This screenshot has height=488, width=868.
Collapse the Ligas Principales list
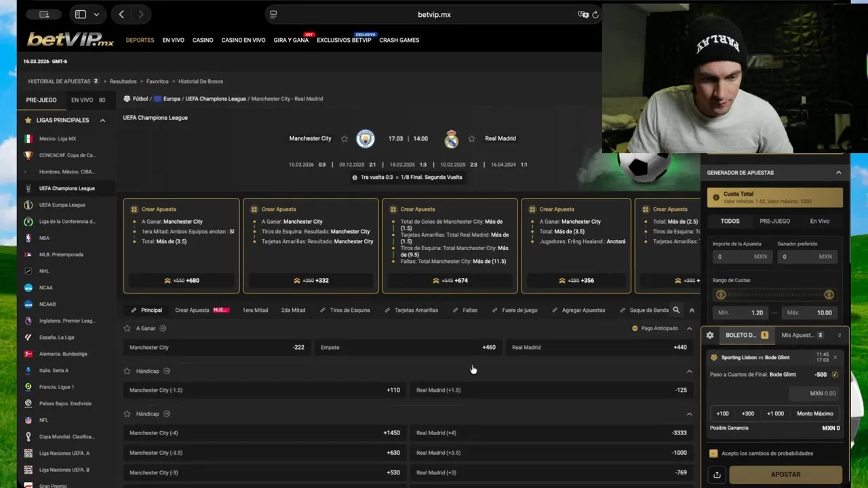(102, 120)
